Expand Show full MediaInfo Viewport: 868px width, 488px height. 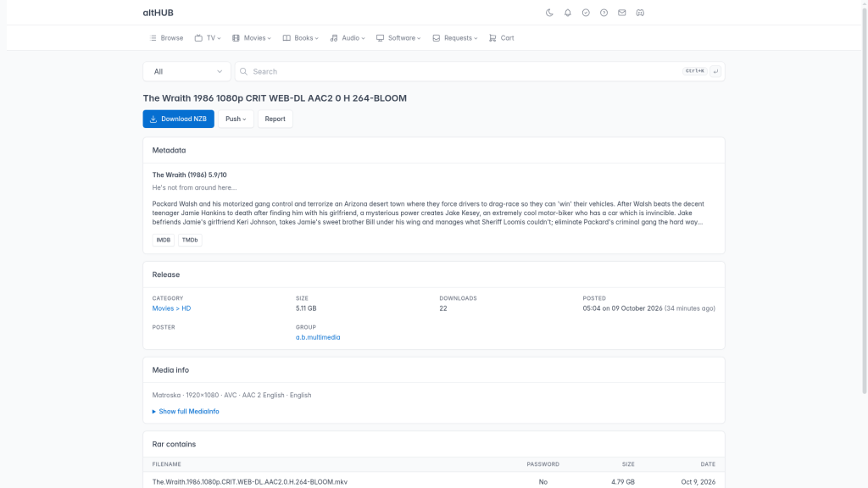186,412
